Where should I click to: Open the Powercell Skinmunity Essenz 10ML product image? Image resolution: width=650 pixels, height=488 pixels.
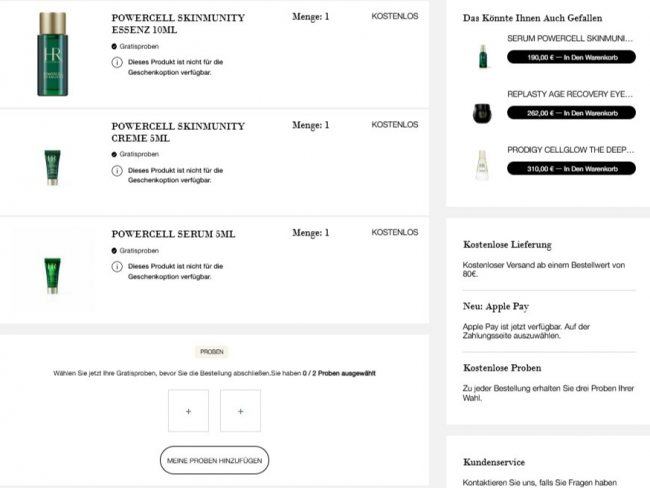click(53, 54)
